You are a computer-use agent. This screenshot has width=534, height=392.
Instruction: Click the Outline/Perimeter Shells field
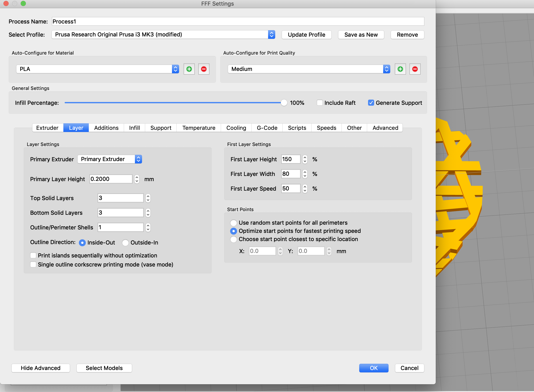click(x=120, y=227)
